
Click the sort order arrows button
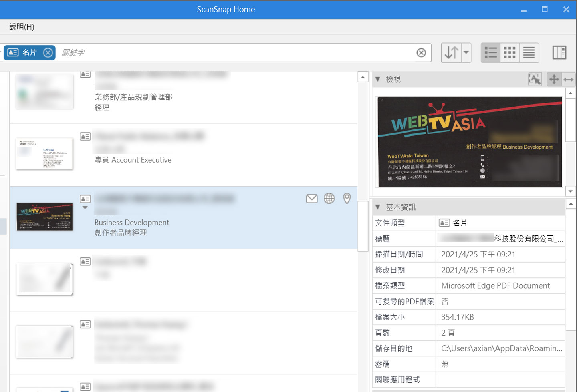pyautogui.click(x=452, y=53)
